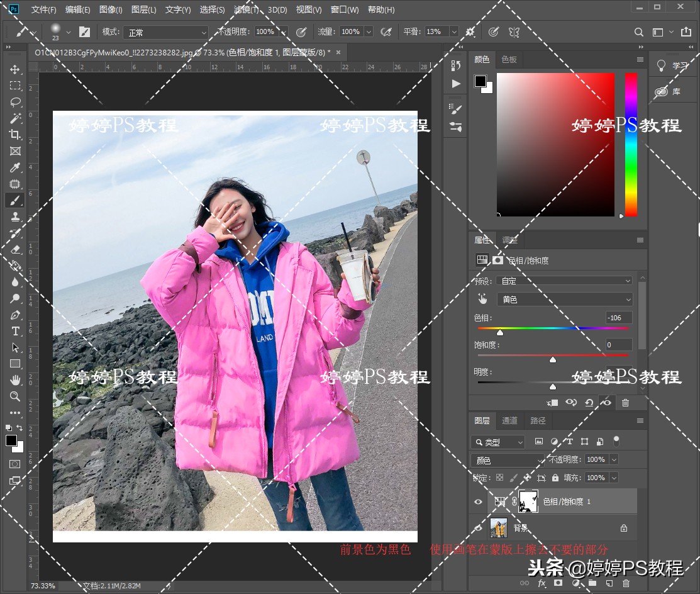This screenshot has height=594, width=700.
Task: Activate the Horizontal Type tool
Action: pyautogui.click(x=15, y=331)
